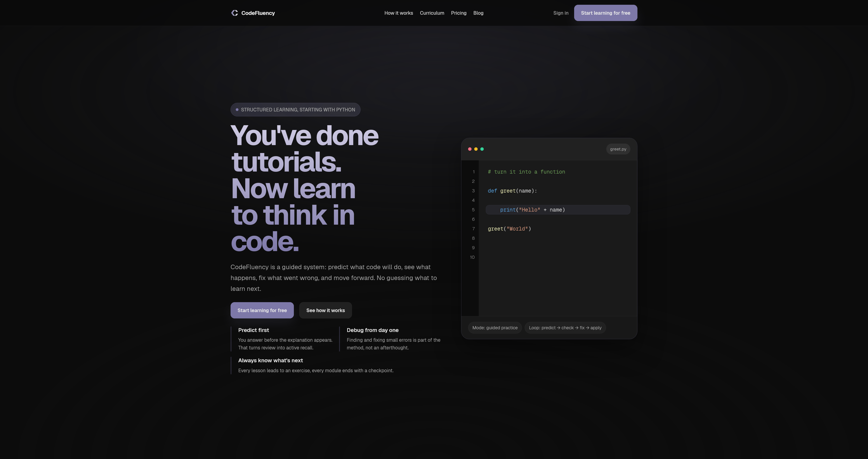Click the Predict first feature heading
Viewport: 868px width, 459px height.
253,330
